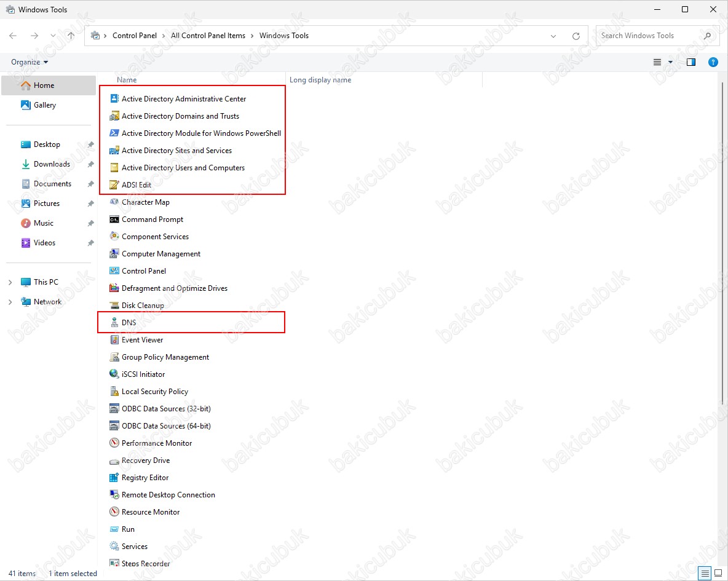
Task: Expand breadcrumb chevron after All Control Panel Items
Action: pos(251,36)
